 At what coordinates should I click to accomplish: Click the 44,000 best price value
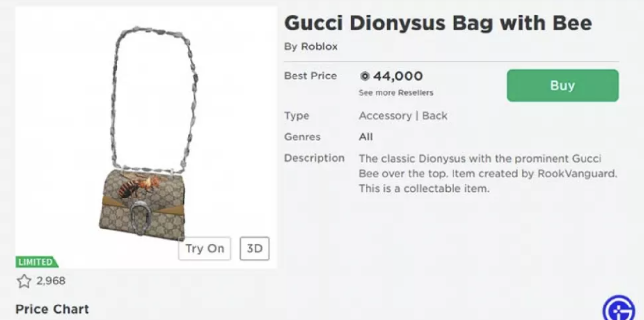tap(398, 76)
